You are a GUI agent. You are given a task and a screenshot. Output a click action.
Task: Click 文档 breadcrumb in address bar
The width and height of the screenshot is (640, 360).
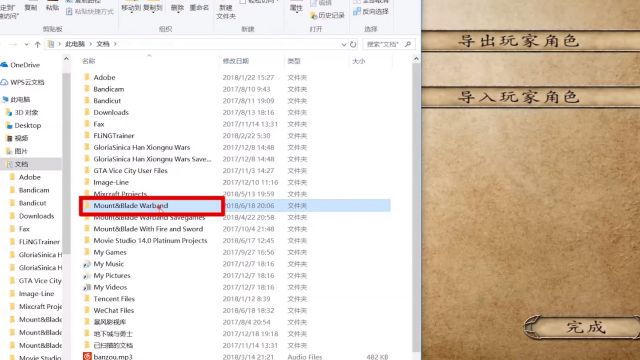(x=103, y=44)
